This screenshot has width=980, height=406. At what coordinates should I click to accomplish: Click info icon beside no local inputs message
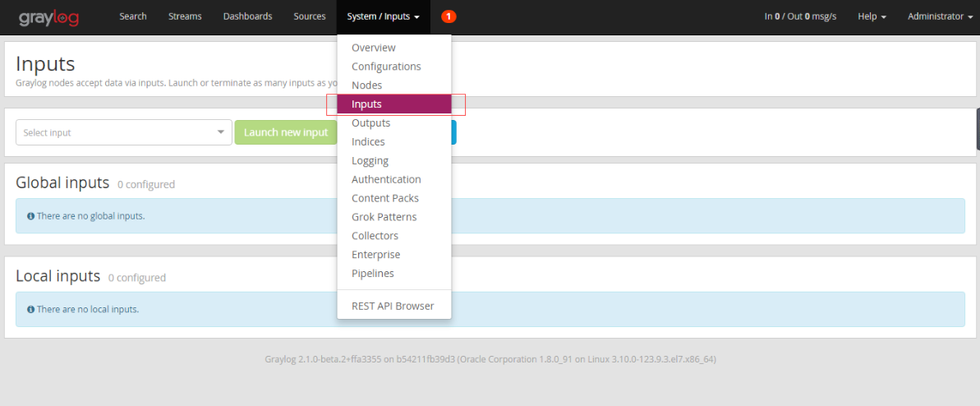click(x=30, y=309)
